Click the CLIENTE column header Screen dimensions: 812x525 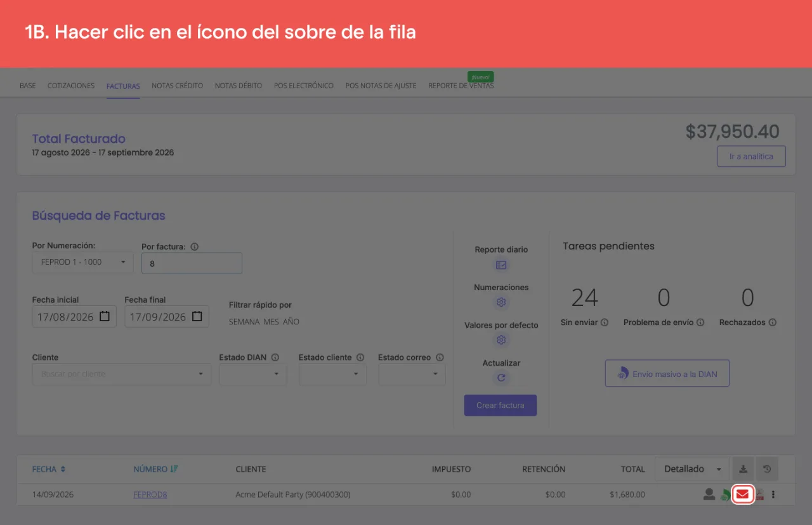click(x=251, y=469)
